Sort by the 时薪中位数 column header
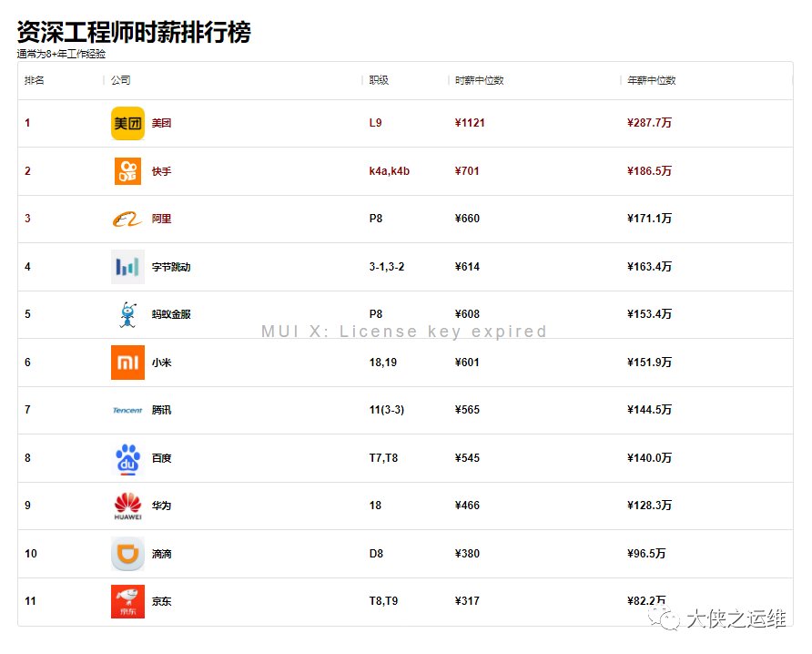 (x=479, y=80)
